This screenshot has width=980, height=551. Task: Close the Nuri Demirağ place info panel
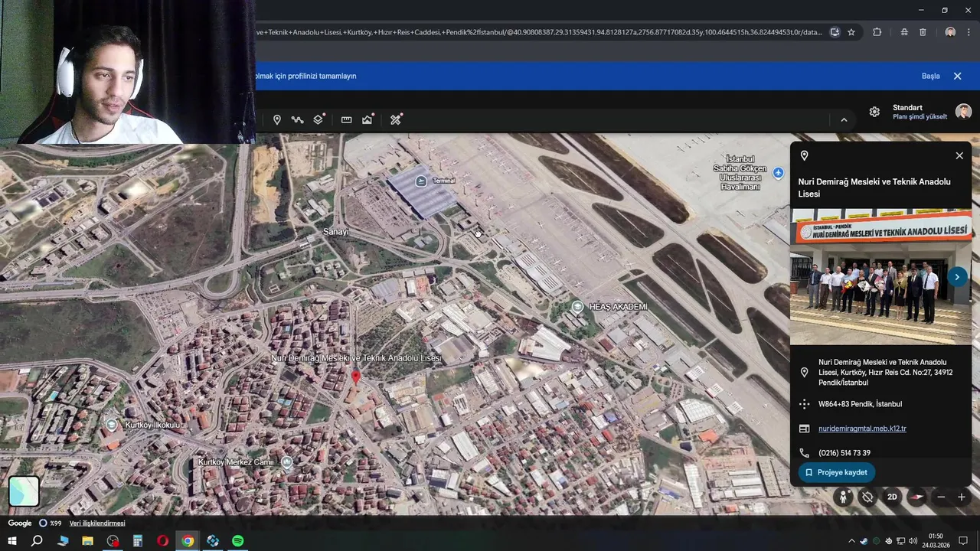point(959,155)
